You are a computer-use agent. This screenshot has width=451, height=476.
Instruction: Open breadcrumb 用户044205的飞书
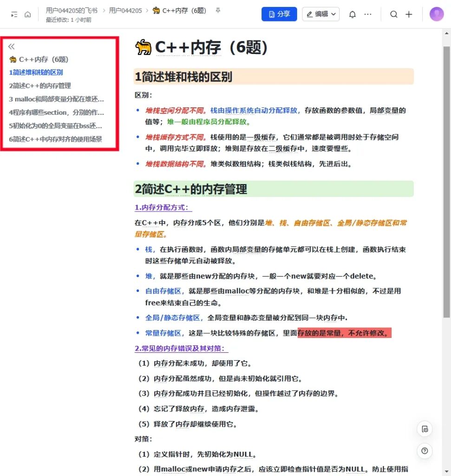[x=72, y=11]
